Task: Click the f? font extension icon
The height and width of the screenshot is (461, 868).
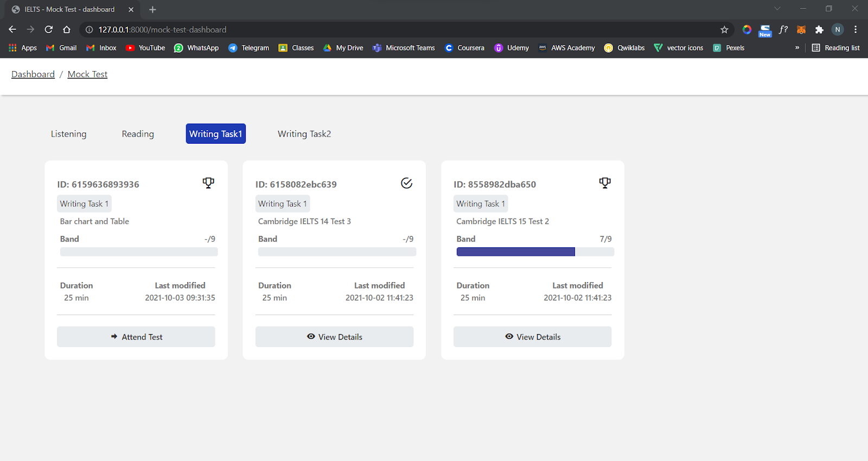Action: 783,30
